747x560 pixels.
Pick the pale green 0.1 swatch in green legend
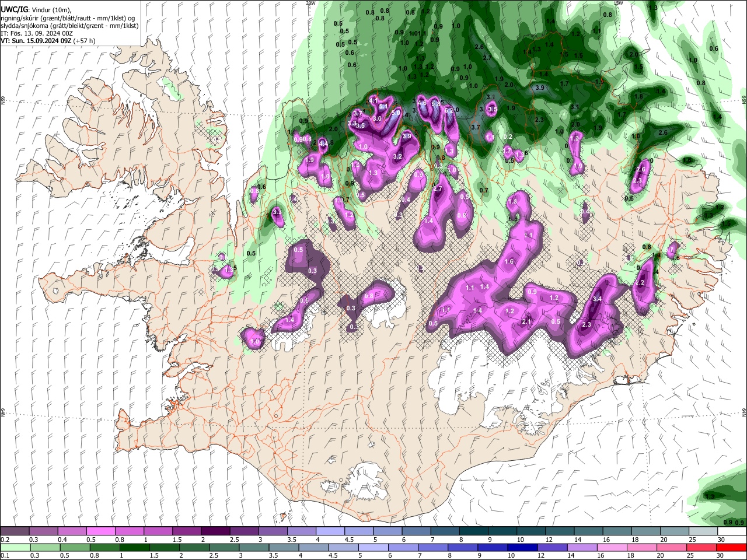click(x=15, y=548)
